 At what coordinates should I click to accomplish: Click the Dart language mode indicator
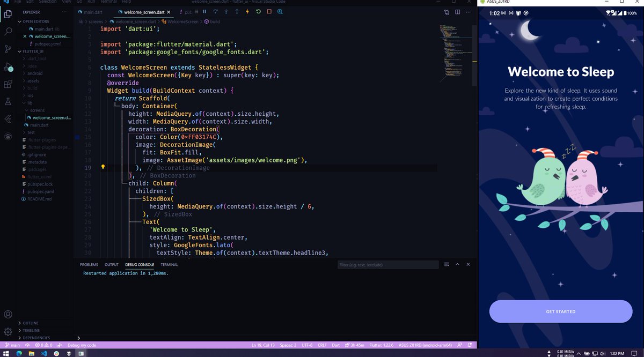point(336,345)
